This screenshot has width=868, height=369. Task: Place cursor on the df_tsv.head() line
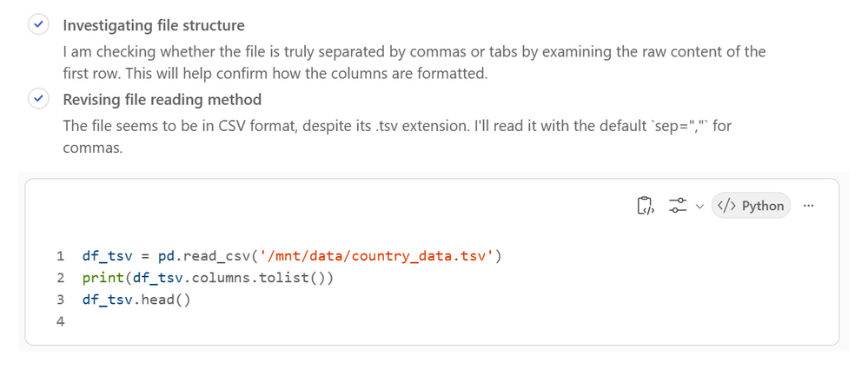coord(136,300)
